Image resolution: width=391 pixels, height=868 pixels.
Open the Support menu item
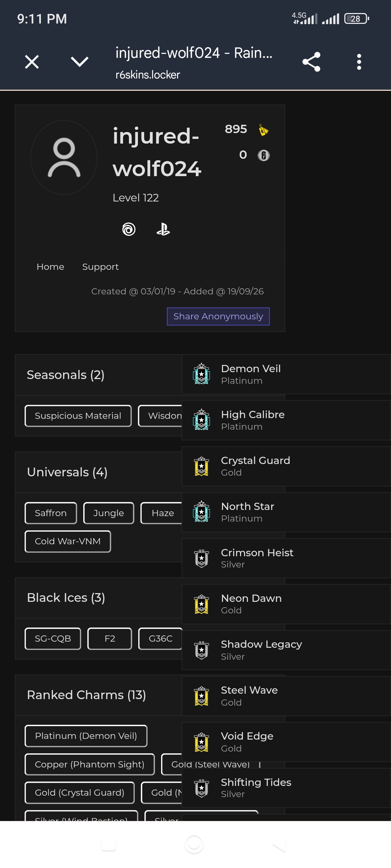(x=100, y=267)
